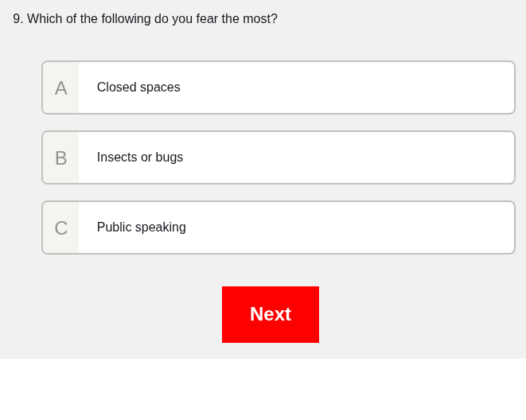The image size is (526, 420).
Task: Click the letter A badge
Action: click(61, 88)
